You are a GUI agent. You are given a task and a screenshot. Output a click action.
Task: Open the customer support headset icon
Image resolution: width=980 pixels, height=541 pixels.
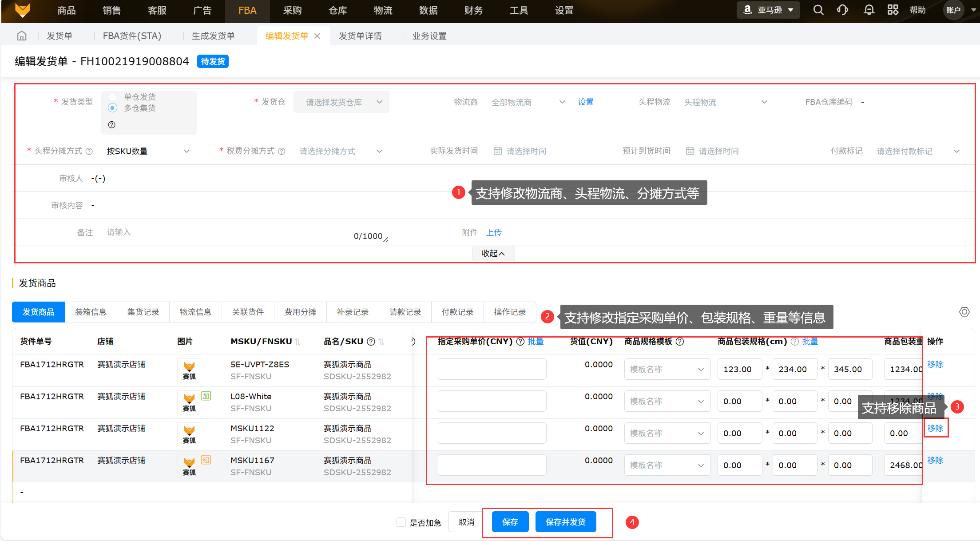click(842, 10)
